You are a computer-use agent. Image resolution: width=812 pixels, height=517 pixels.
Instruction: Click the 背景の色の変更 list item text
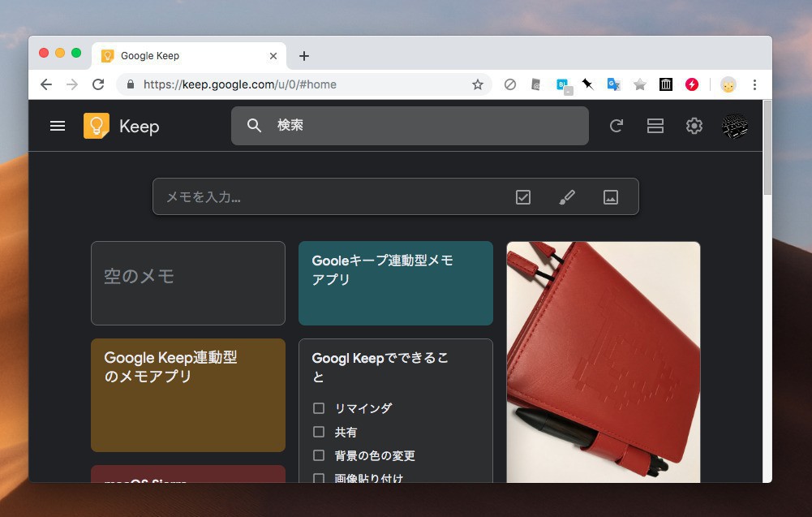tap(375, 455)
